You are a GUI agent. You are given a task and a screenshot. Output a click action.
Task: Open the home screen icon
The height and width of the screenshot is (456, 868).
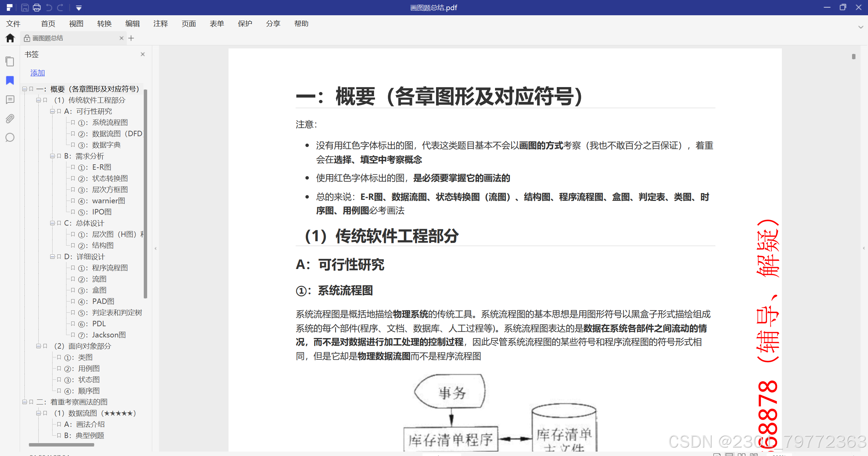[10, 38]
